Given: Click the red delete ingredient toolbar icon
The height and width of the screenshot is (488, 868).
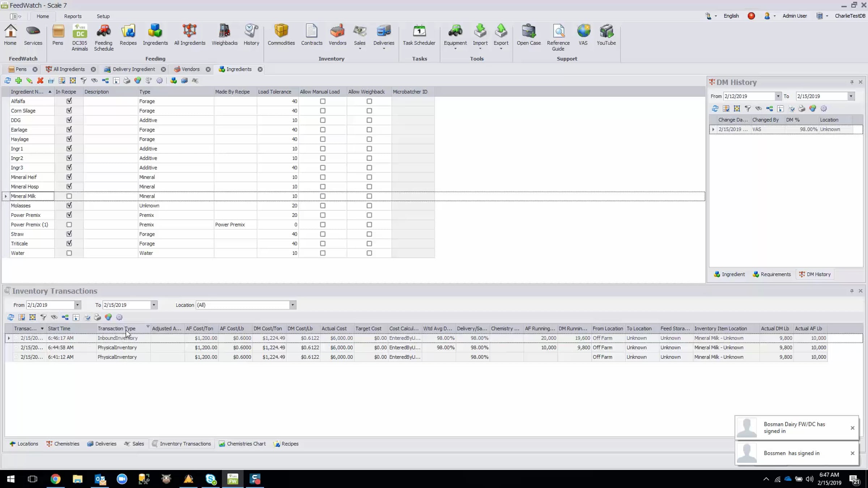Looking at the screenshot, I should click(40, 81).
